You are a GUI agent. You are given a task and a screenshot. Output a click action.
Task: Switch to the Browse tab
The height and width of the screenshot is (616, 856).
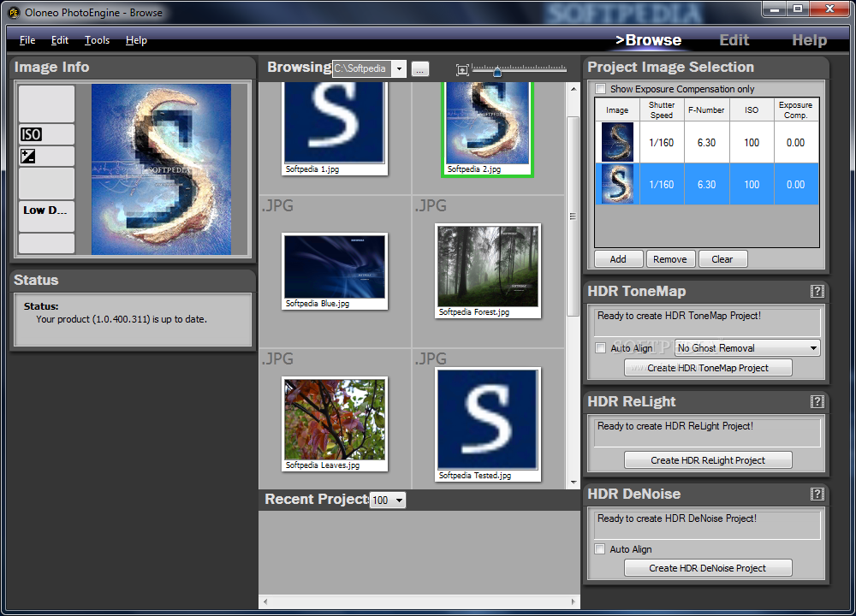[648, 40]
